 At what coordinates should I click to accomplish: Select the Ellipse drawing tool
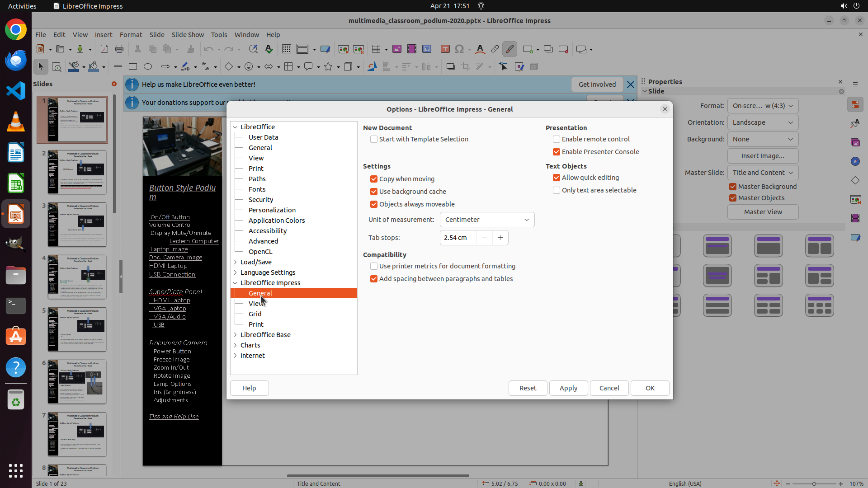click(148, 67)
